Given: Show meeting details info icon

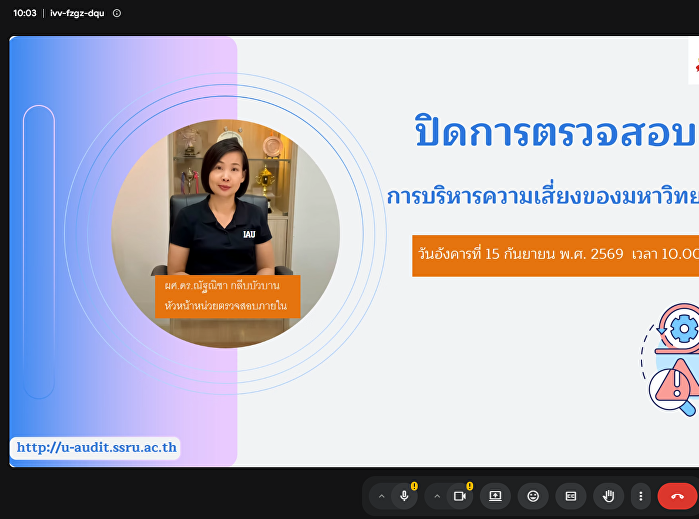Looking at the screenshot, I should [x=117, y=13].
